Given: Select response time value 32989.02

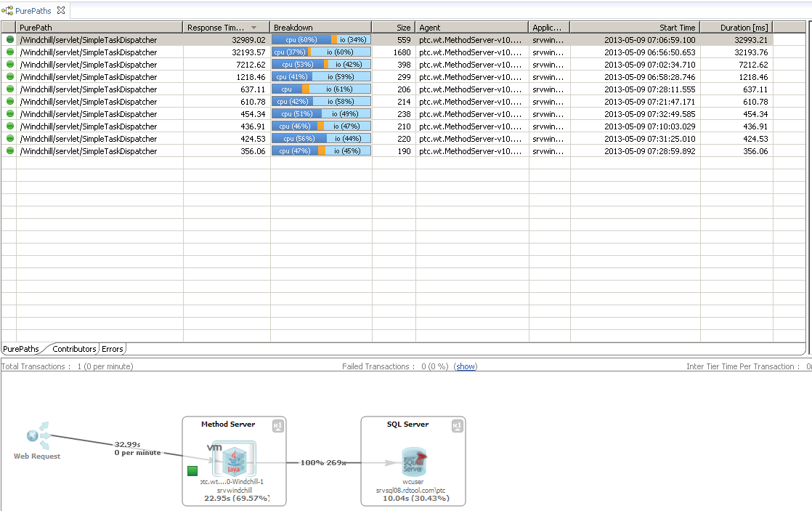Looking at the screenshot, I should [248, 40].
